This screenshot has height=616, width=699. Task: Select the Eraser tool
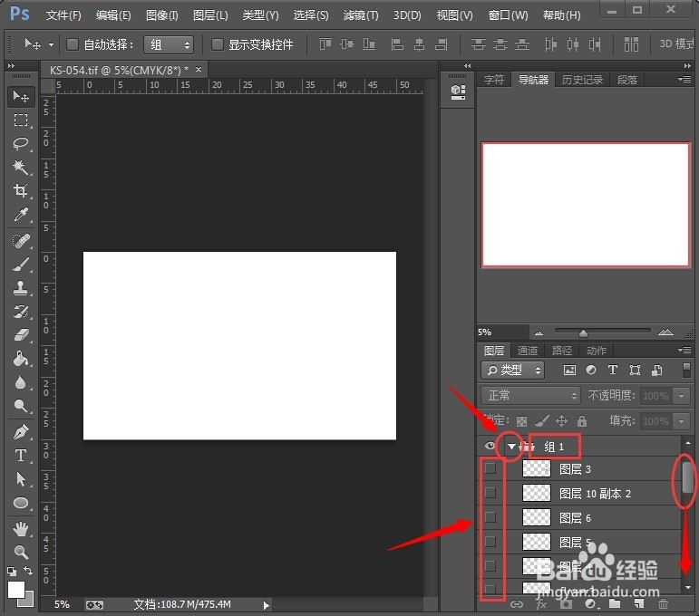[x=21, y=335]
